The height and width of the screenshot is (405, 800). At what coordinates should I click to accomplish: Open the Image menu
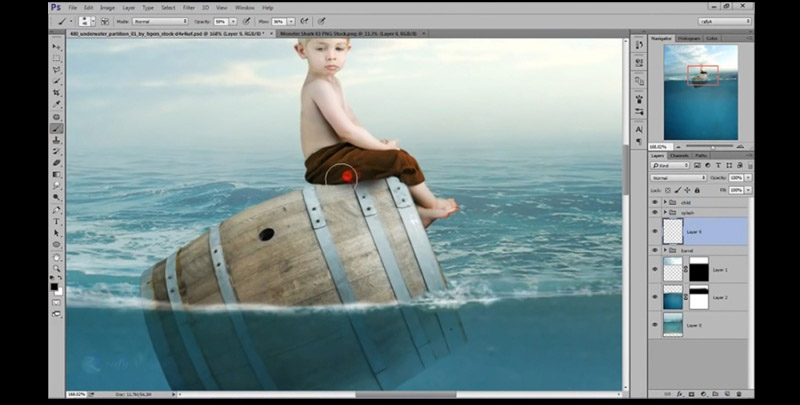[107, 8]
